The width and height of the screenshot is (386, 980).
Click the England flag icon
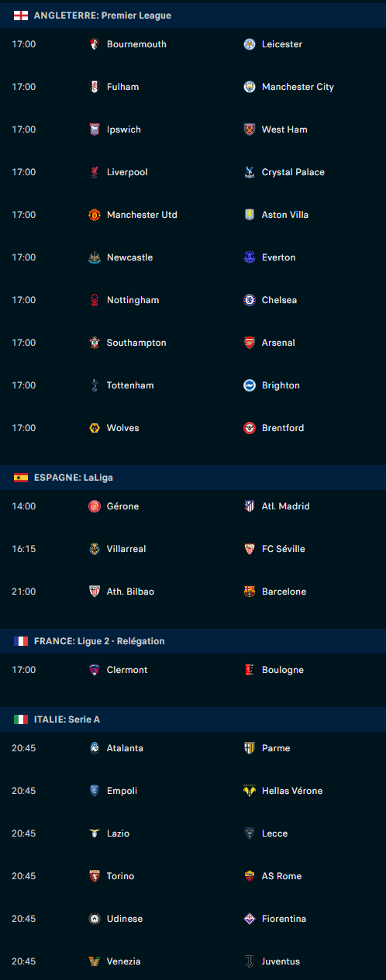click(21, 16)
